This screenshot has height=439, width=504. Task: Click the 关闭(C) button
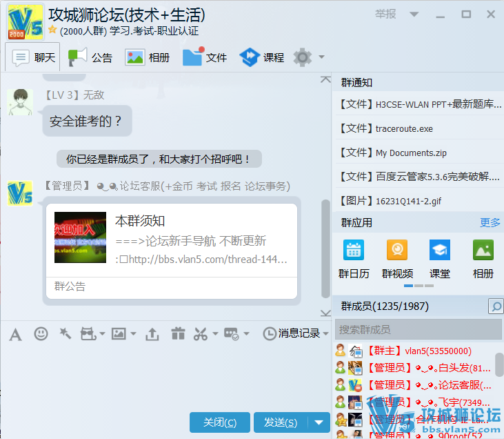pyautogui.click(x=220, y=422)
